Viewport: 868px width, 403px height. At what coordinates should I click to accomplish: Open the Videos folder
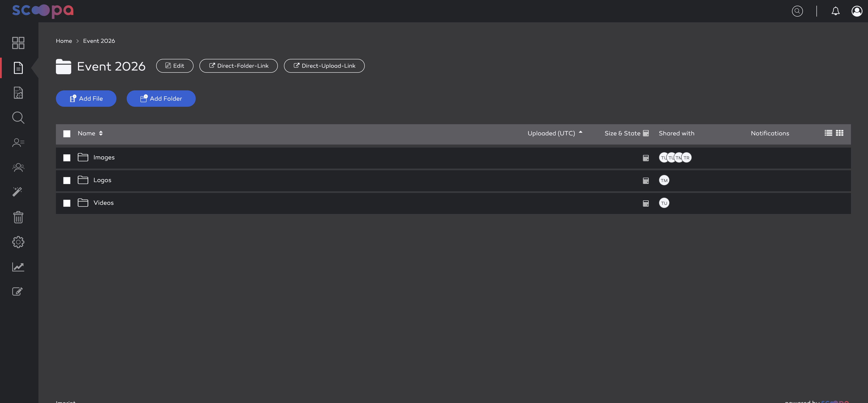pos(104,203)
